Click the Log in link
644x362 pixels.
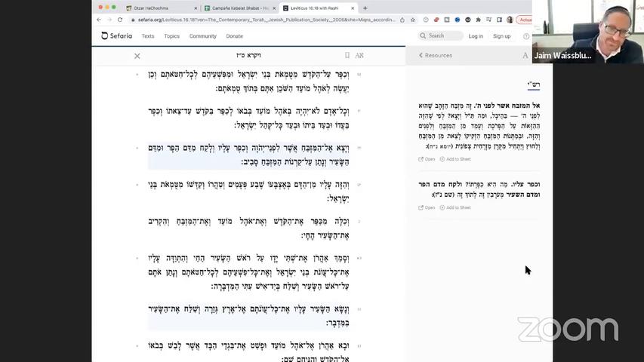coord(476,36)
